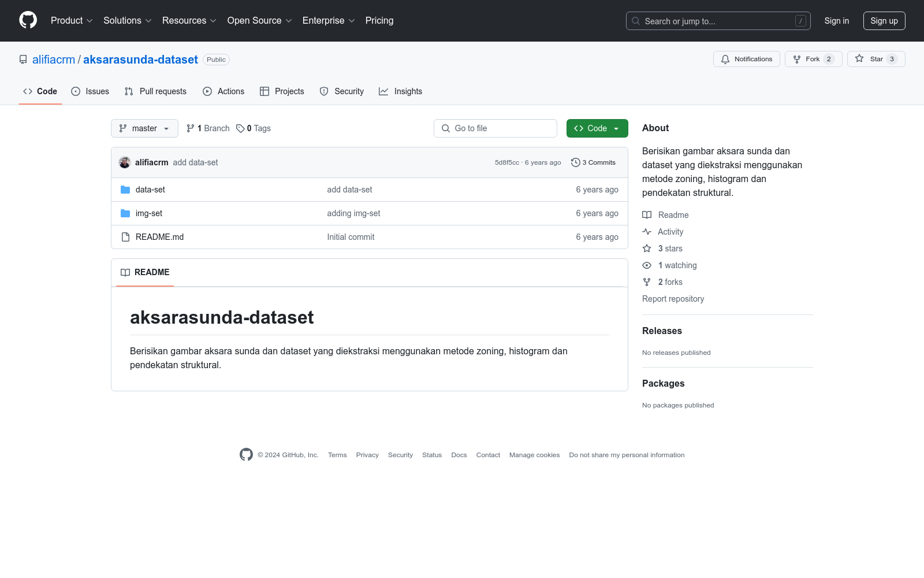Open the Projects tab

pos(282,91)
